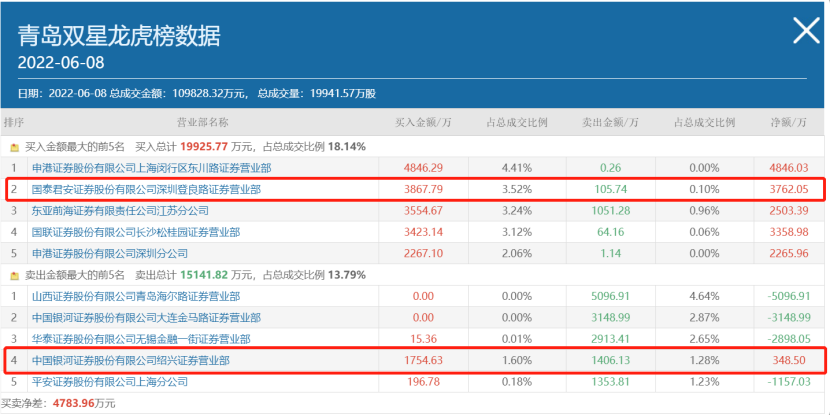The height and width of the screenshot is (415, 830).
Task: Select net amount -1157.03
Action: coord(789,382)
